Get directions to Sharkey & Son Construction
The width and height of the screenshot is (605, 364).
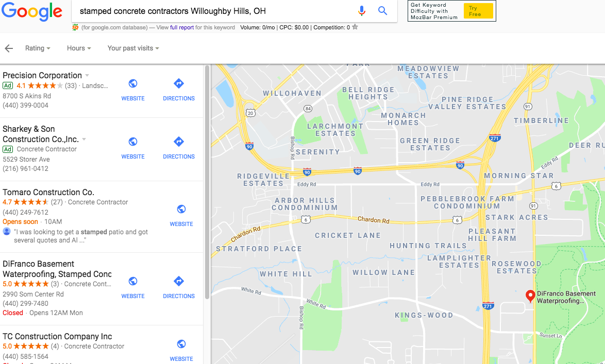(179, 142)
